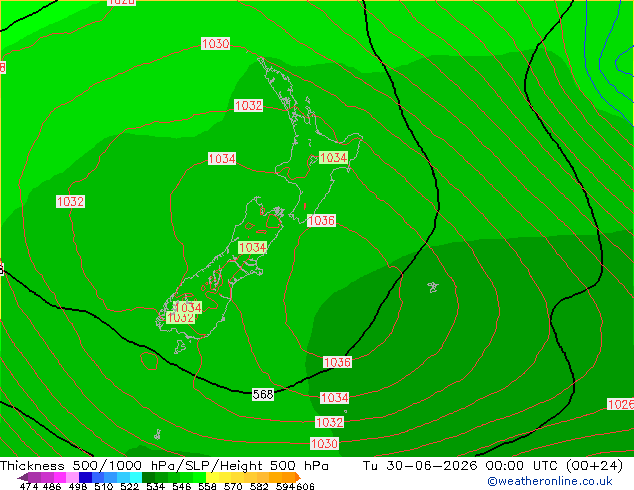Select the 1036 label just above the 568 contour label

[x=337, y=362]
